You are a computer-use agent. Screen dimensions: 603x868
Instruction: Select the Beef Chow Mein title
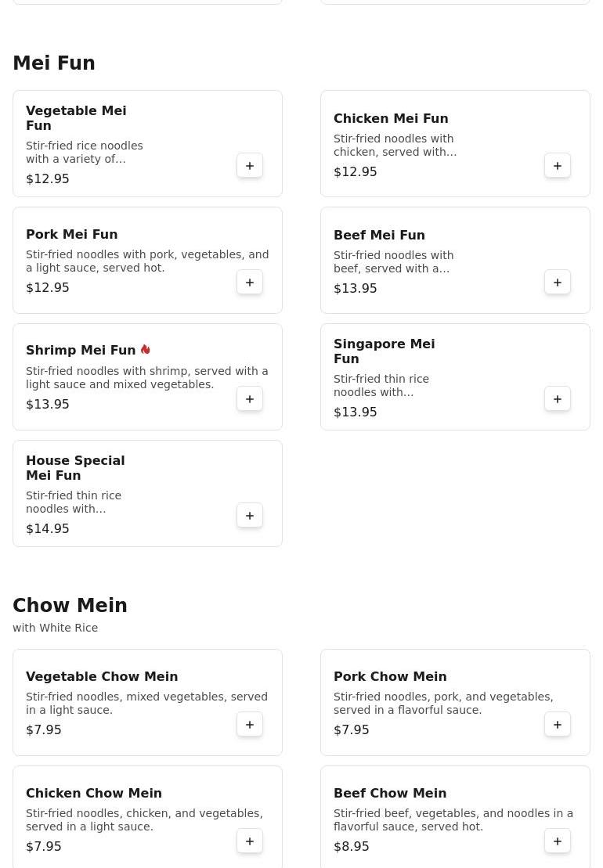pyautogui.click(x=390, y=794)
